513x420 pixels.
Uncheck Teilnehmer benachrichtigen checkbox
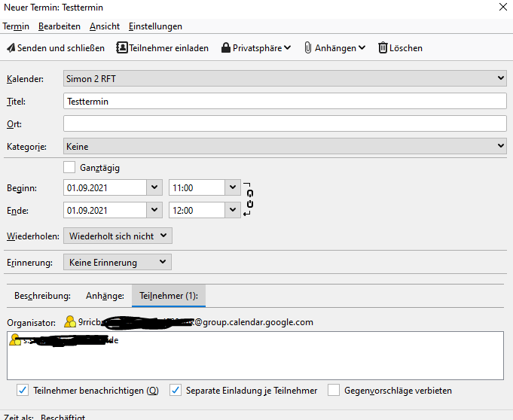click(x=23, y=390)
